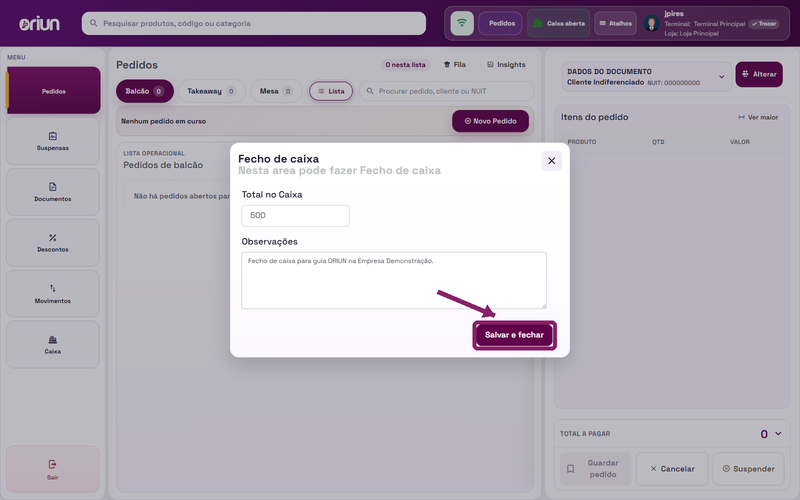Click the Pedidos de balcão heading
Screen dimensions: 800x500
coord(163,165)
